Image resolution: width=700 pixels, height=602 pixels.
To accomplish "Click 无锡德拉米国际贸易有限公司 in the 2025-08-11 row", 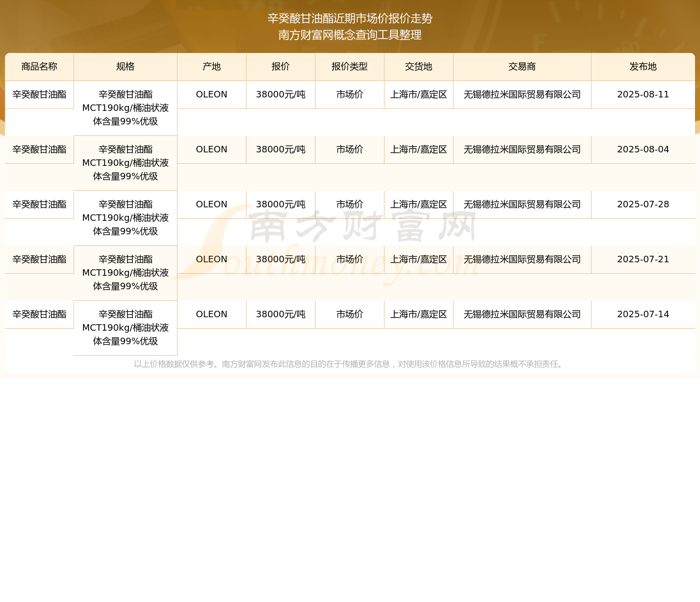I will pyautogui.click(x=522, y=94).
